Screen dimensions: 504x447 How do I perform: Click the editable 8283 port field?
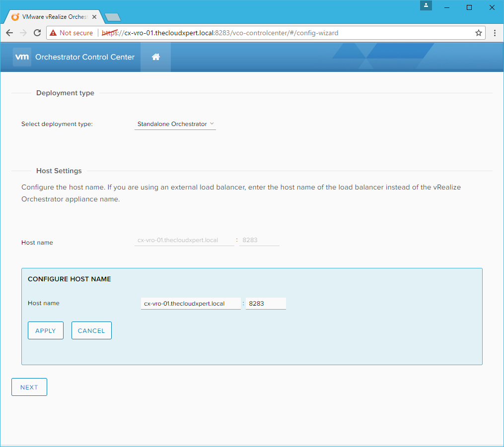tap(266, 303)
